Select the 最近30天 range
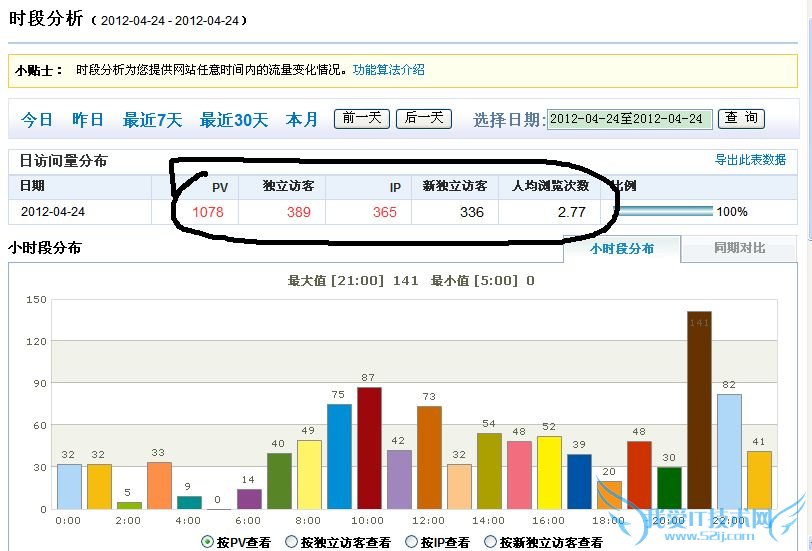This screenshot has height=551, width=812. tap(233, 120)
